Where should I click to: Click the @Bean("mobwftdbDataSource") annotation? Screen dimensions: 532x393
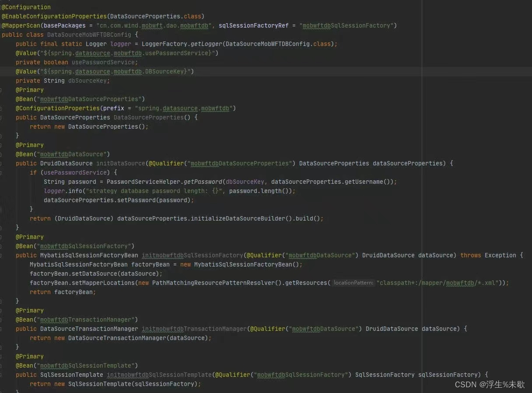pyautogui.click(x=63, y=154)
